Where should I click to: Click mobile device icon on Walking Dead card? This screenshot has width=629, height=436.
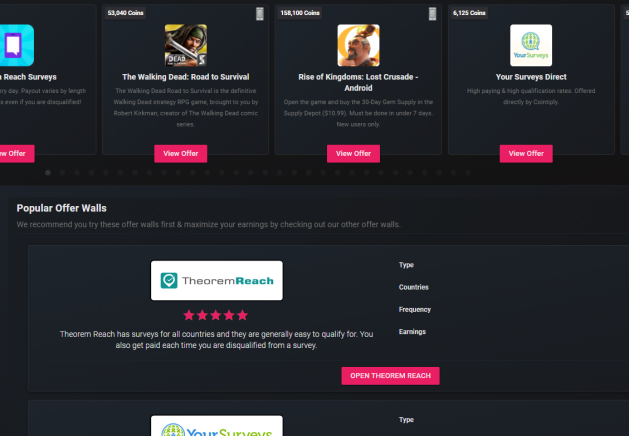(x=260, y=14)
